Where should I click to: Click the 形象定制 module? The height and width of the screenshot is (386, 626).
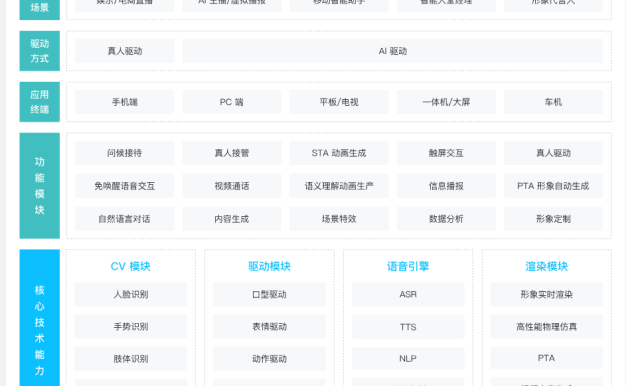tap(553, 219)
